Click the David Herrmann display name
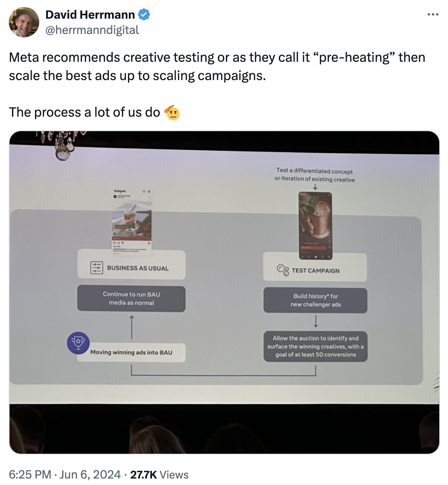Image resolution: width=448 pixels, height=485 pixels. click(x=90, y=14)
